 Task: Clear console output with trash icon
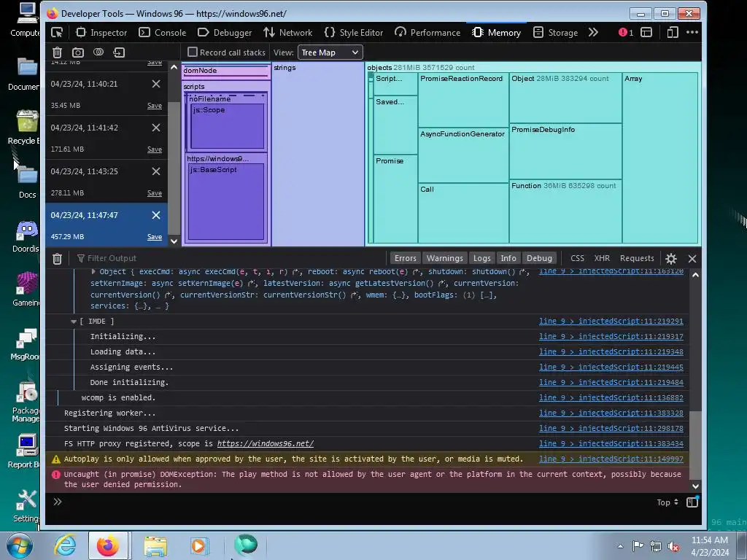click(57, 259)
